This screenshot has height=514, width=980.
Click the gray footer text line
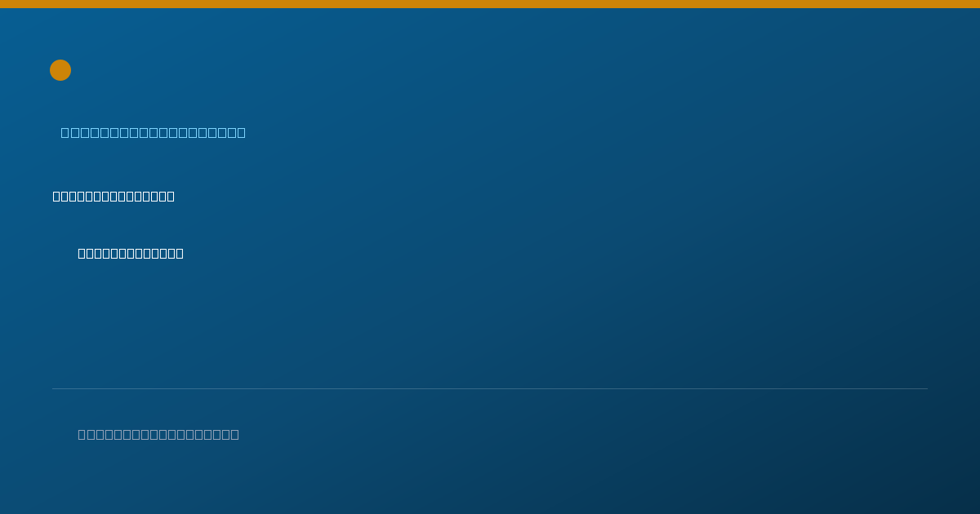point(158,434)
